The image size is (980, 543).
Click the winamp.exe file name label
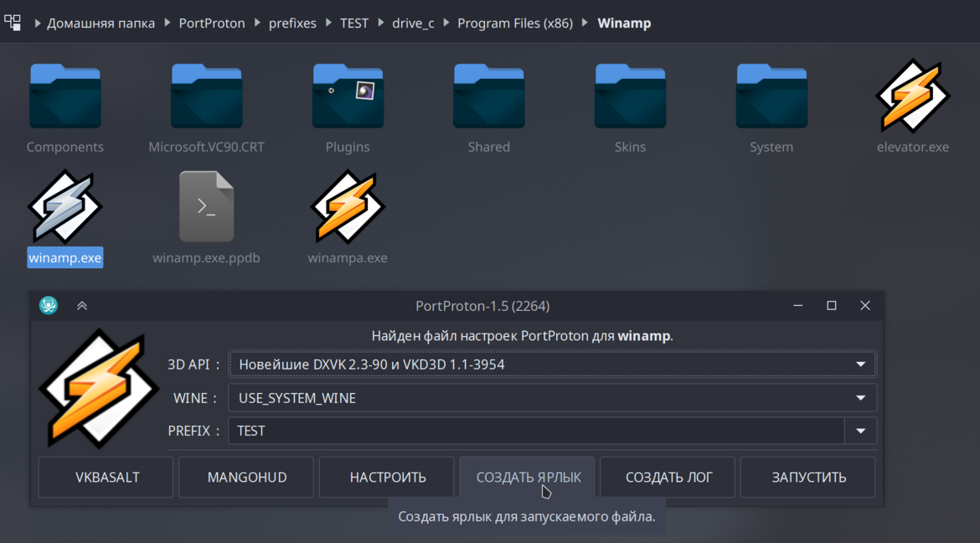65,258
